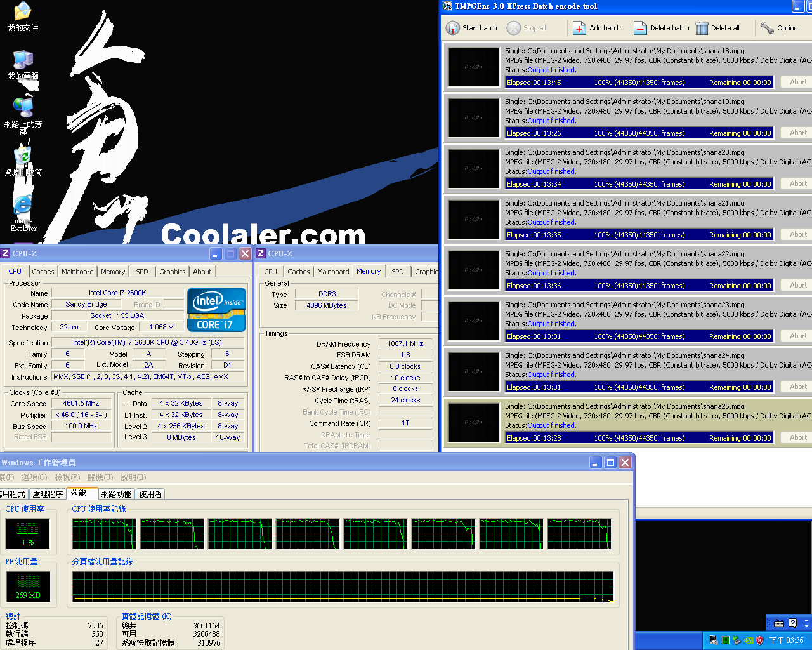The height and width of the screenshot is (650, 812).
Task: Click CAS# Latency value 8.0 clocks
Action: point(405,367)
